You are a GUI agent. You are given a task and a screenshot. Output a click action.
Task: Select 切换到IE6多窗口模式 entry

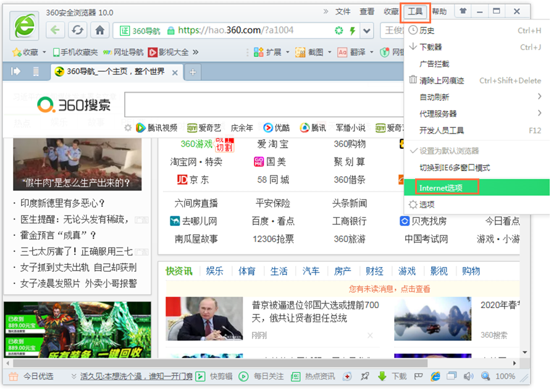pos(477,167)
